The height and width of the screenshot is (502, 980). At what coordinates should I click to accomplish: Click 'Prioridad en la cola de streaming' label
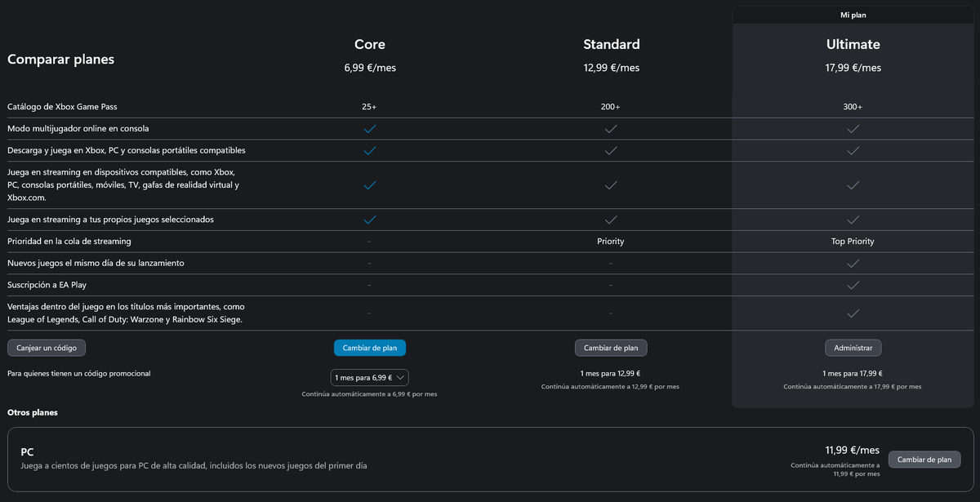[69, 242]
